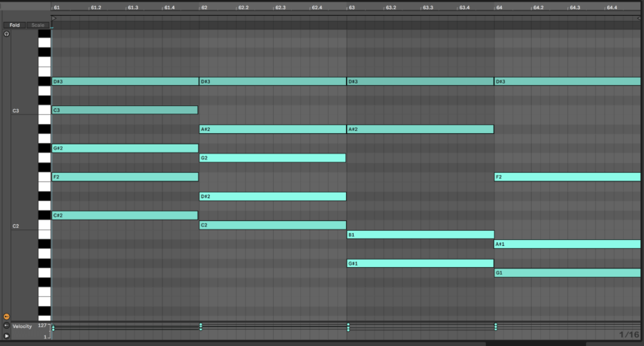The height and width of the screenshot is (346, 644).
Task: Click the 1/16 grid size label
Action: 629,335
